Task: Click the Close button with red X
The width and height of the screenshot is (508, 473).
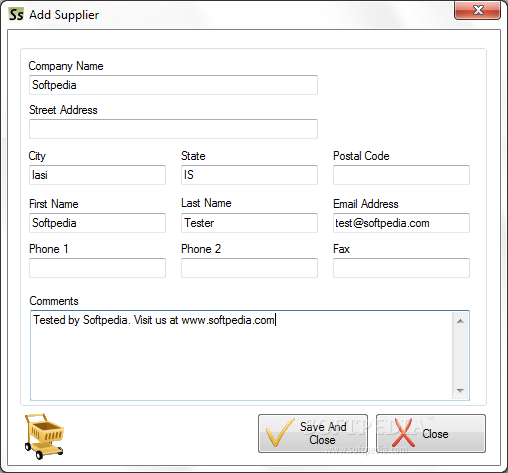Action: coord(431,433)
